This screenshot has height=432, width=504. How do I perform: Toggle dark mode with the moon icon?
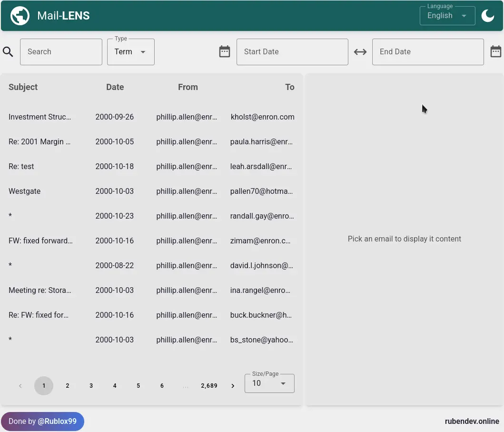488,15
